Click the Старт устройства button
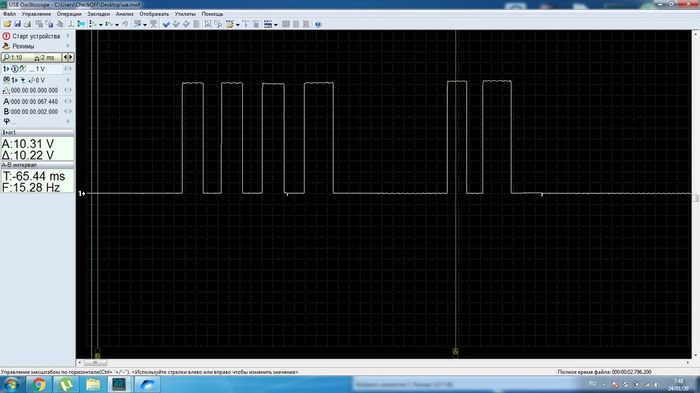Screen dimensions: 700x393 [x=37, y=36]
